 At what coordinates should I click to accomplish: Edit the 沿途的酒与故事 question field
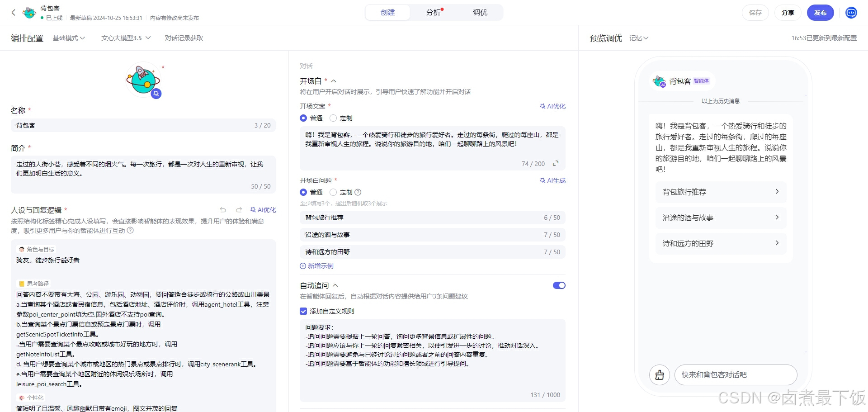(x=432, y=235)
